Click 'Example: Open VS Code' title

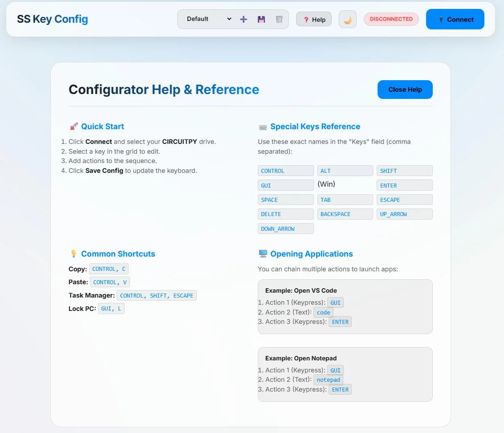point(301,290)
